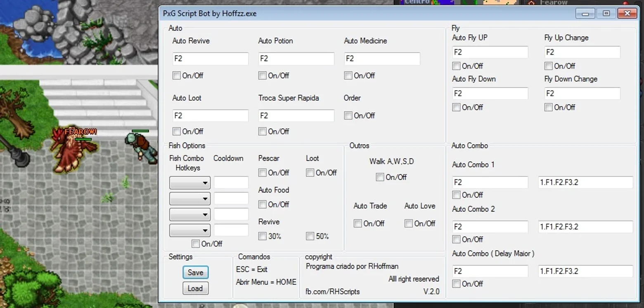
Task: Check the Revive 50% option
Action: pyautogui.click(x=310, y=236)
